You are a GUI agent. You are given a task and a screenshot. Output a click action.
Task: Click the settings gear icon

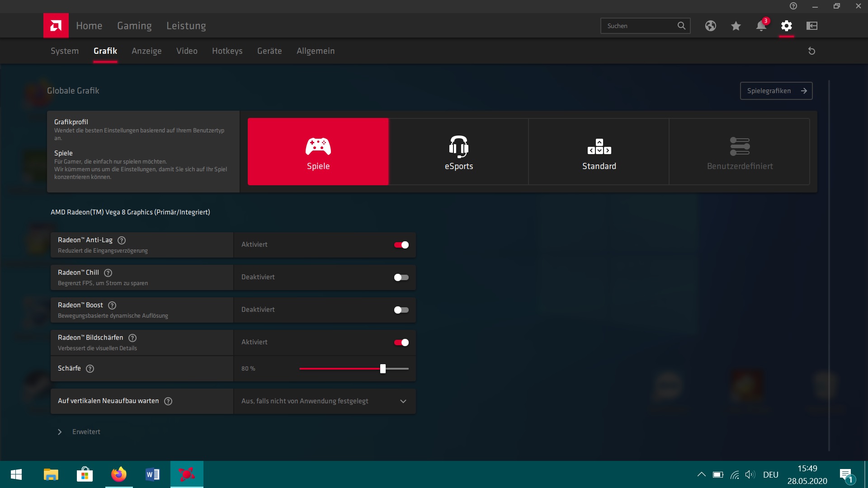pos(786,26)
